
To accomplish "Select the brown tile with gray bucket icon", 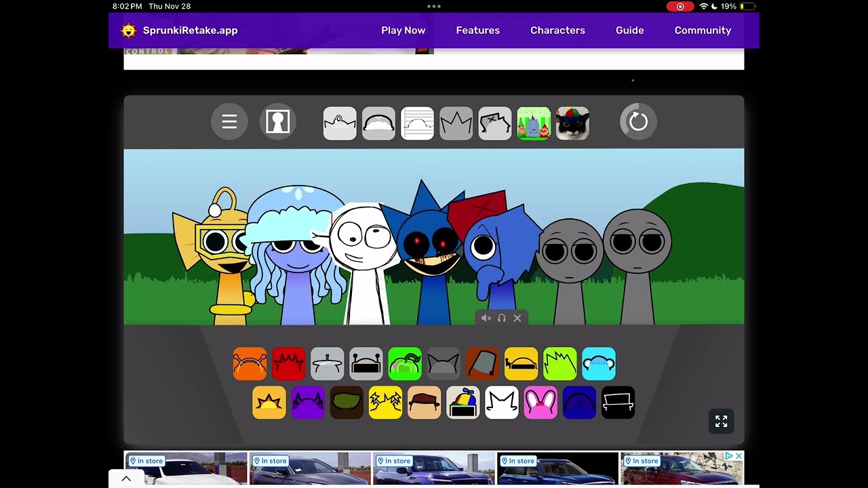I will click(x=482, y=364).
